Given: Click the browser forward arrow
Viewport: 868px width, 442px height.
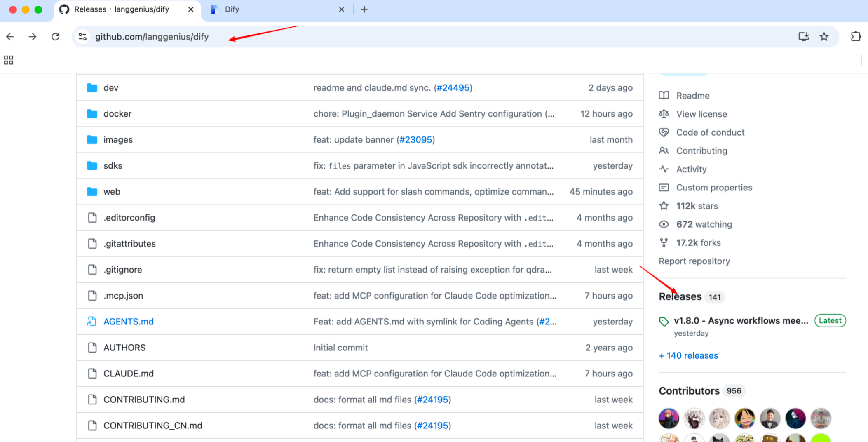Looking at the screenshot, I should coord(33,37).
